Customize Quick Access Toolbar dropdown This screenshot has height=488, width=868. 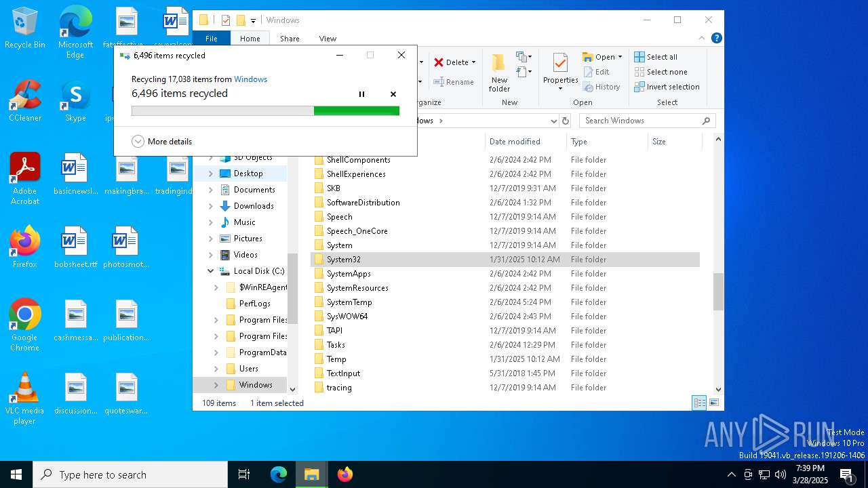[x=253, y=20]
